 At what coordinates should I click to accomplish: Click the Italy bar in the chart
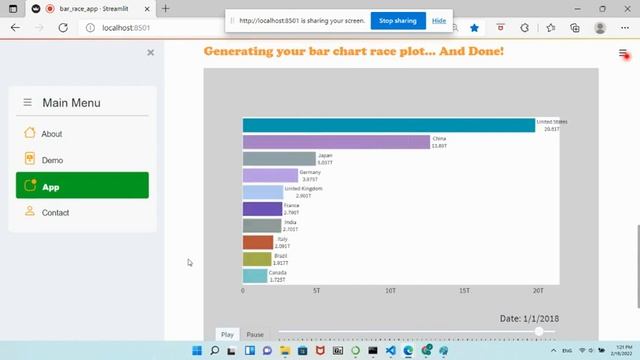258,242
